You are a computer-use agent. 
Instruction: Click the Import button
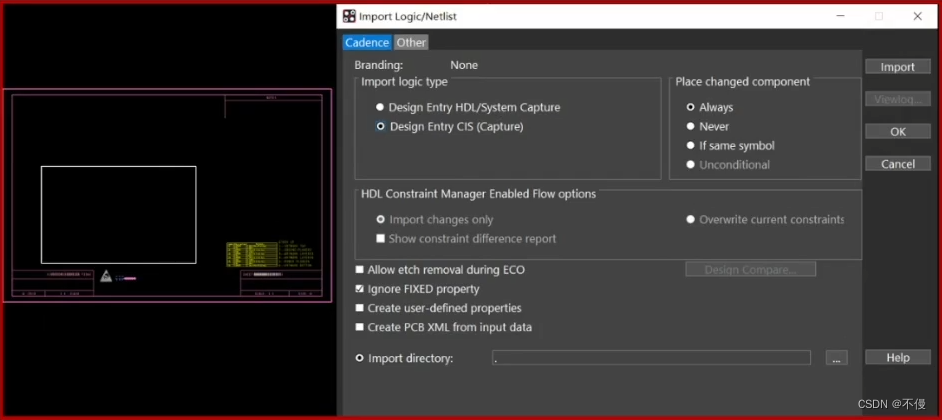click(x=898, y=67)
